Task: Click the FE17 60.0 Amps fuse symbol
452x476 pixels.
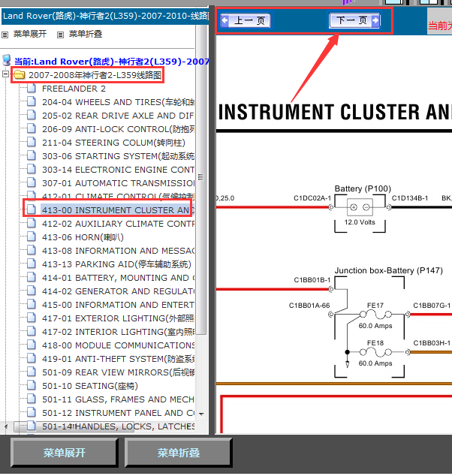Action: pos(375,315)
